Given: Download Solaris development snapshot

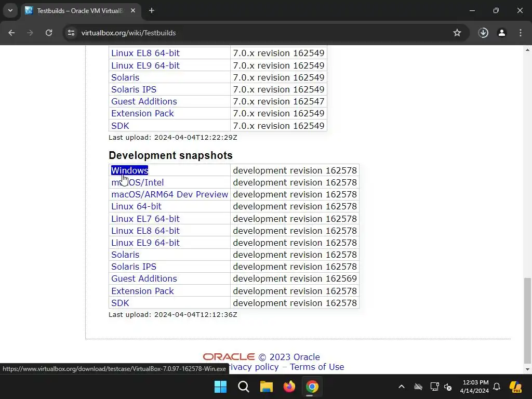Looking at the screenshot, I should pos(125,255).
